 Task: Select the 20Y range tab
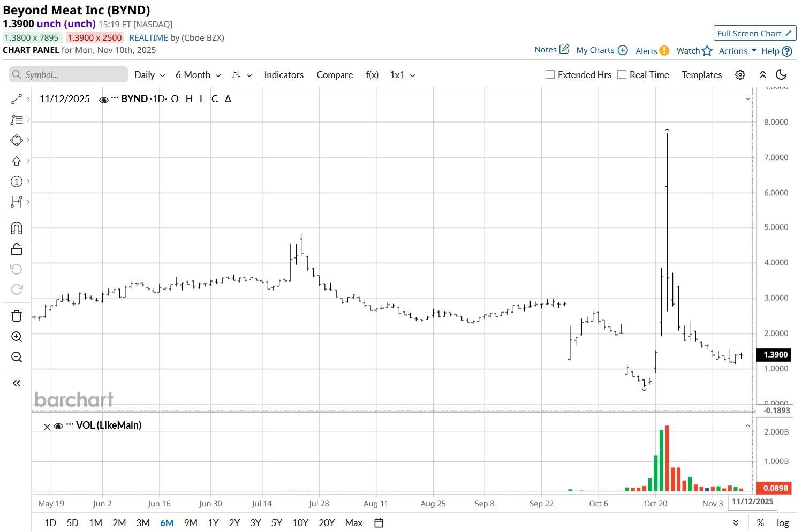click(x=327, y=523)
